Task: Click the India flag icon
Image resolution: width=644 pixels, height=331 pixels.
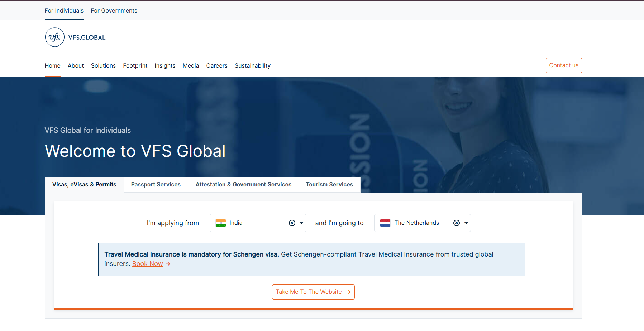Action: [x=221, y=223]
